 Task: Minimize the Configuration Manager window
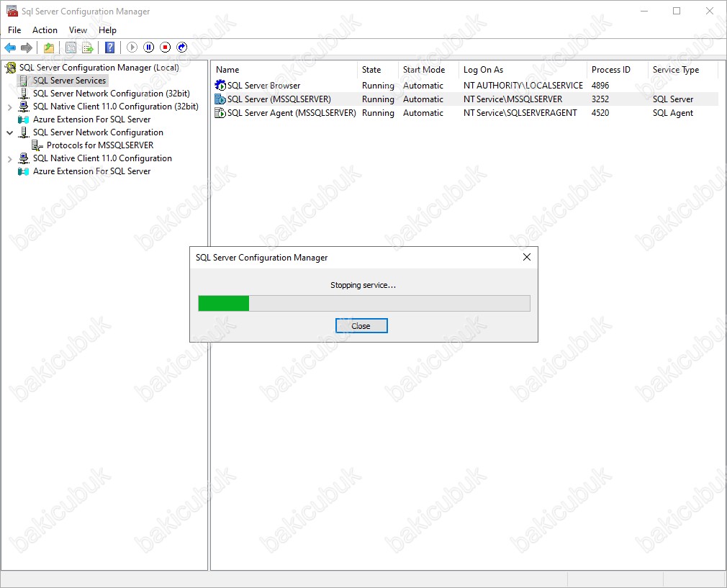click(x=644, y=11)
